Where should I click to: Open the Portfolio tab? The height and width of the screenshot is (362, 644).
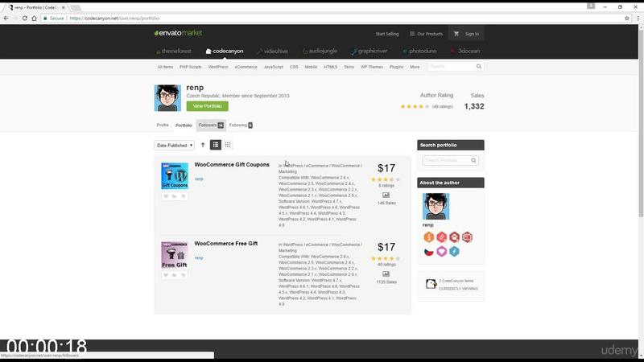tap(184, 125)
